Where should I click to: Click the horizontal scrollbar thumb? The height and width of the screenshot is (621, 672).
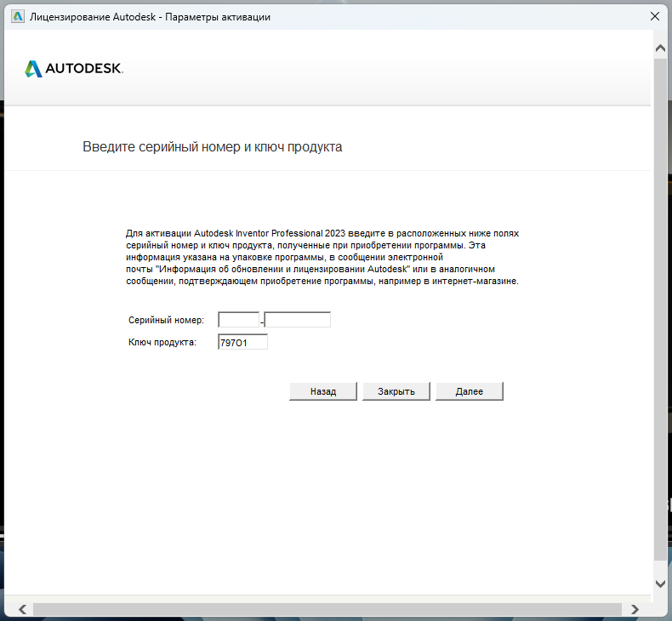click(327, 609)
